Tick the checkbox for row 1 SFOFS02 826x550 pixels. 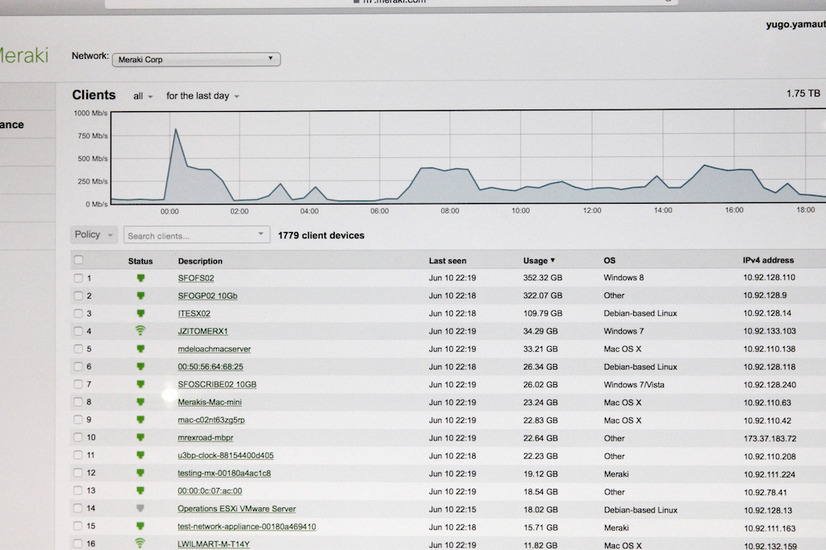(x=79, y=278)
